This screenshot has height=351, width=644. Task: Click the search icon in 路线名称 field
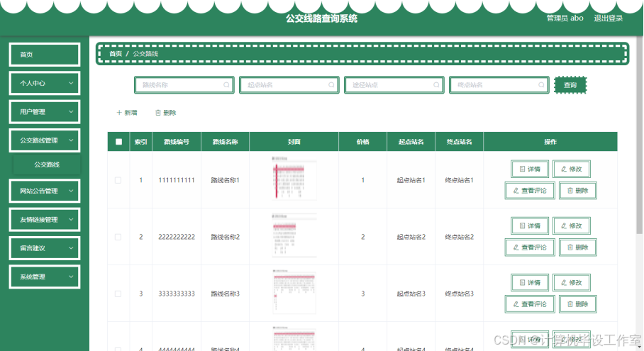click(226, 85)
